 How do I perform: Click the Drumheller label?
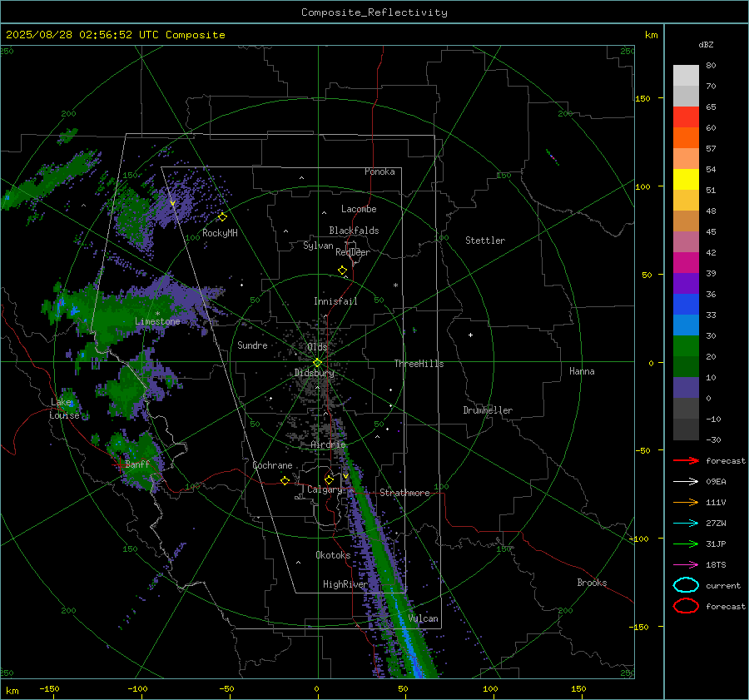coord(488,410)
